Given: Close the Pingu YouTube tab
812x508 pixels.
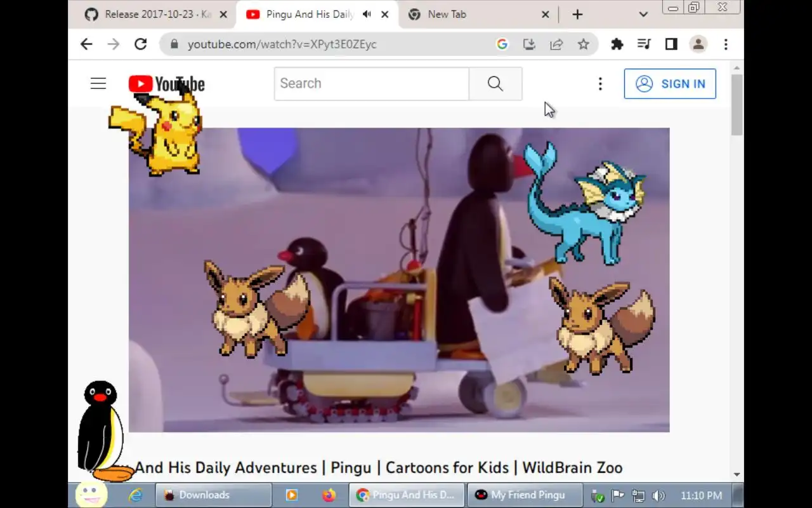Looking at the screenshot, I should tap(385, 14).
